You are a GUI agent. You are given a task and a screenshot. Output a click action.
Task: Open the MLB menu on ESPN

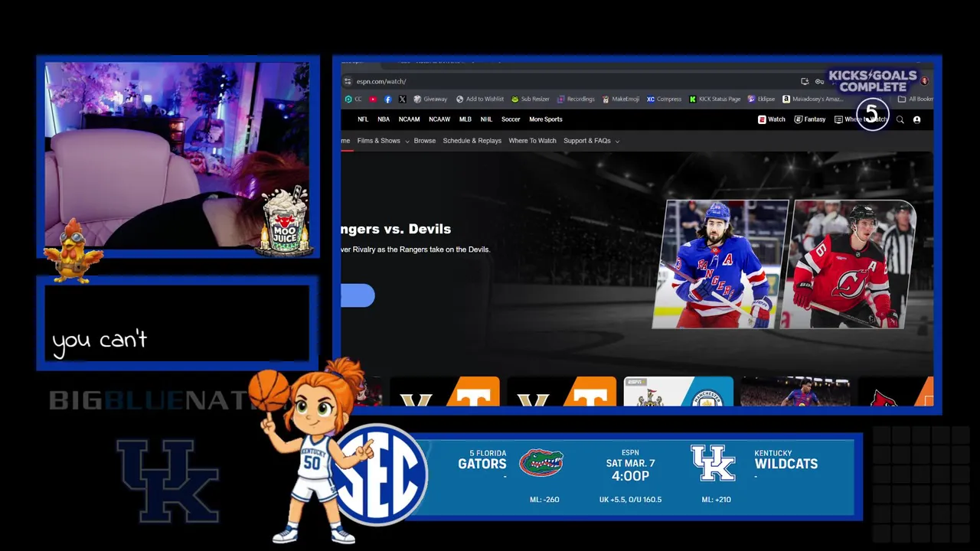coord(465,119)
